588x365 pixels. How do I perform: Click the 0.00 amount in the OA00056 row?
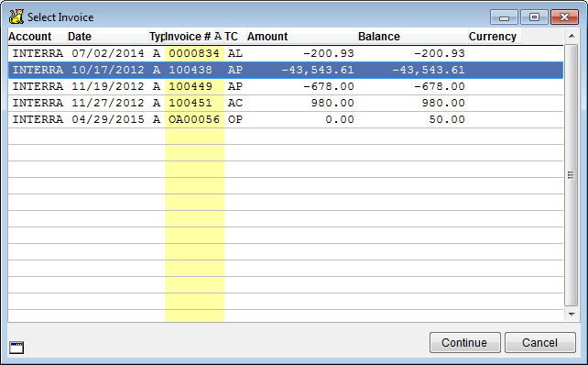(x=340, y=119)
